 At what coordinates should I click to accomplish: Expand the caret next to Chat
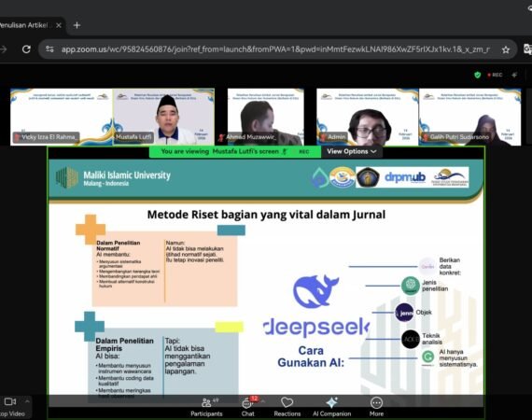(x=263, y=401)
